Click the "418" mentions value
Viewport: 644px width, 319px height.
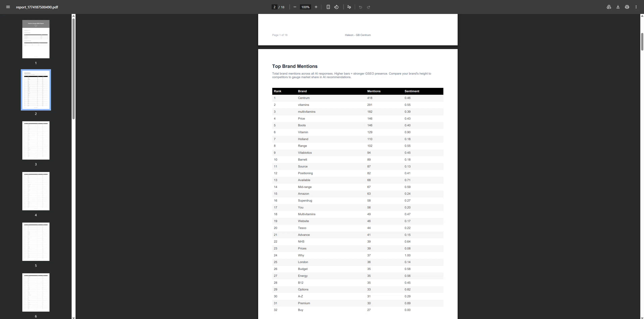pyautogui.click(x=370, y=98)
